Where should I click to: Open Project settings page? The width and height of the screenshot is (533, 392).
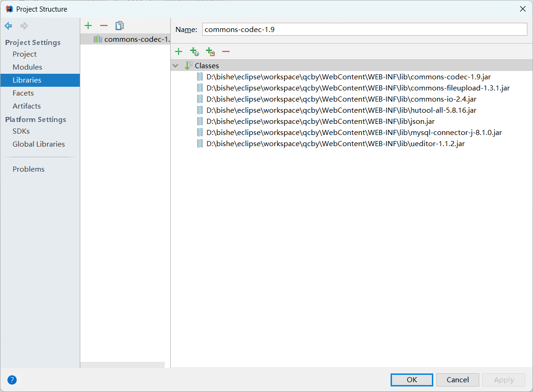click(x=25, y=54)
